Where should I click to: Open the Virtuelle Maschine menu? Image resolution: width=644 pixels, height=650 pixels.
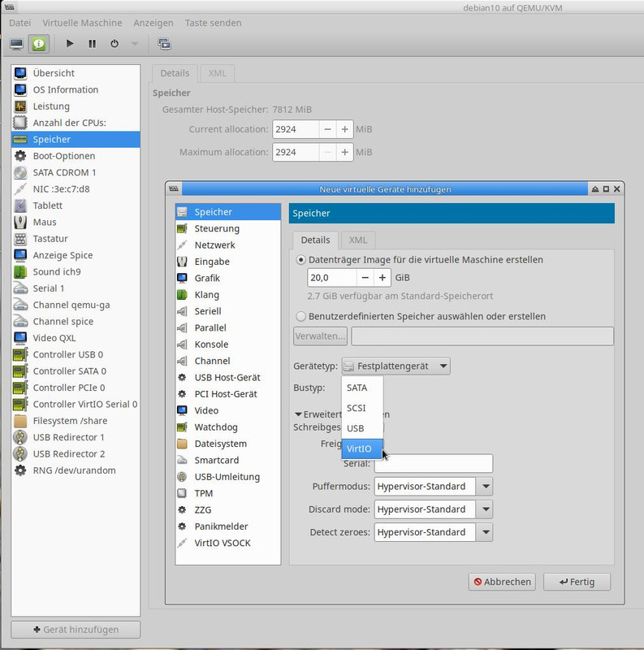pos(82,23)
